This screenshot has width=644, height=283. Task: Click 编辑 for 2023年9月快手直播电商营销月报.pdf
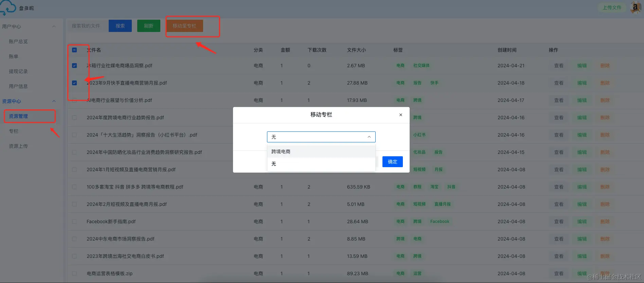pyautogui.click(x=582, y=83)
